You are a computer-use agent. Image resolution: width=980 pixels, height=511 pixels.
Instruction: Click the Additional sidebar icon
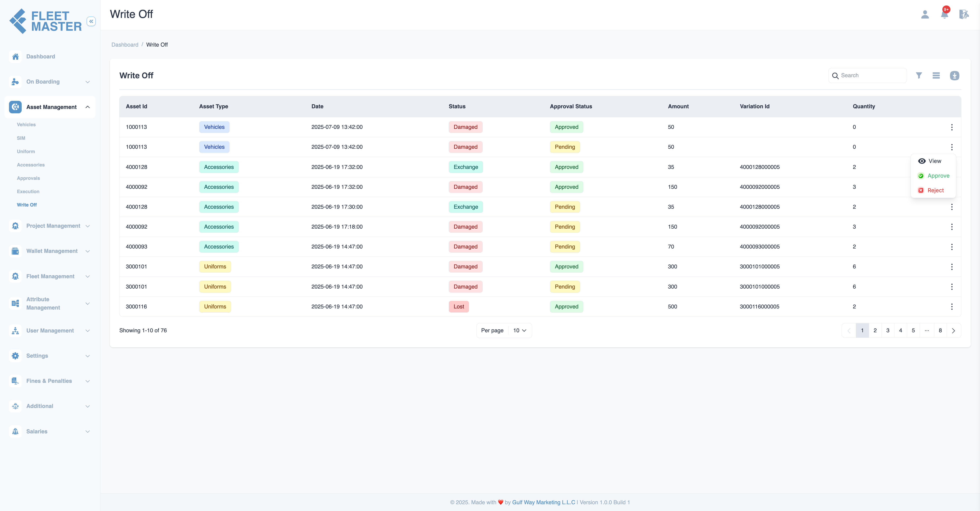pyautogui.click(x=15, y=406)
